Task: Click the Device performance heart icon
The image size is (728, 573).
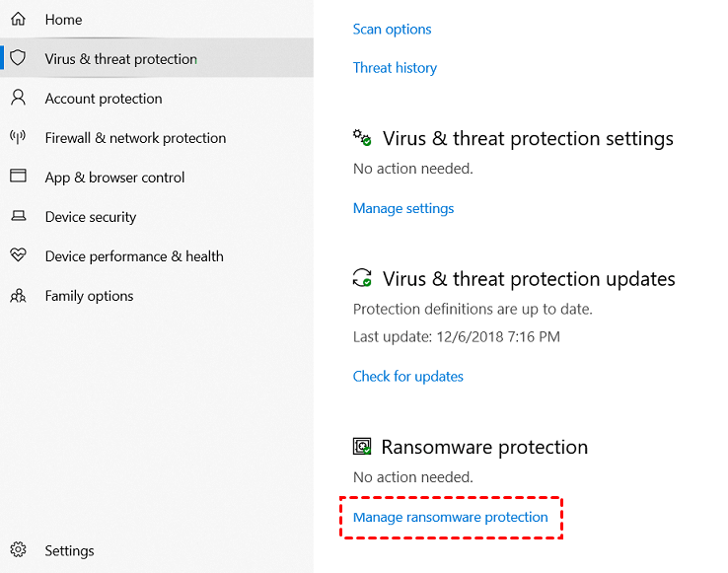Action: click(18, 255)
